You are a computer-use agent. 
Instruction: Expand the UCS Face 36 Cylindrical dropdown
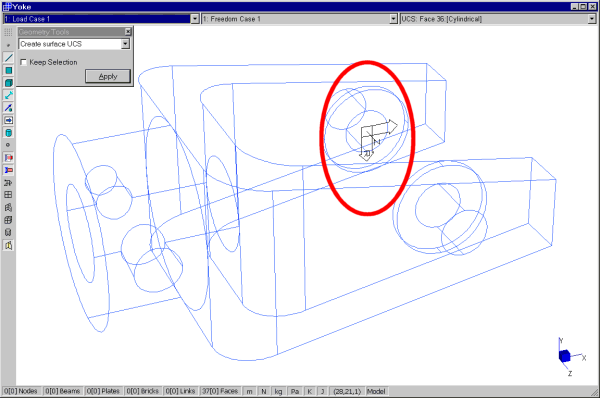pos(592,19)
